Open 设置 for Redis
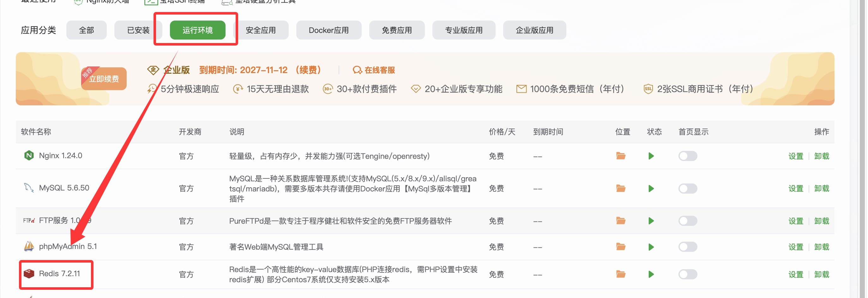The height and width of the screenshot is (298, 868). click(x=796, y=275)
